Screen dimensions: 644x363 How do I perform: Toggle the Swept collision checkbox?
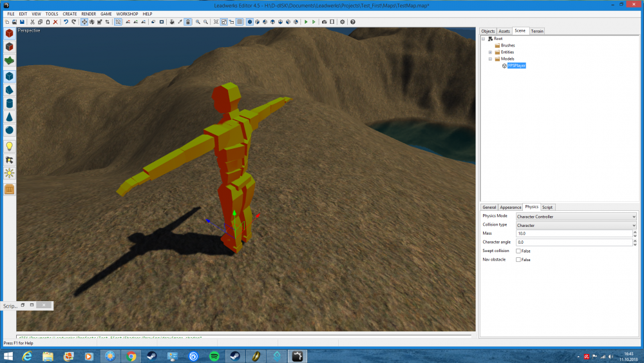click(518, 251)
